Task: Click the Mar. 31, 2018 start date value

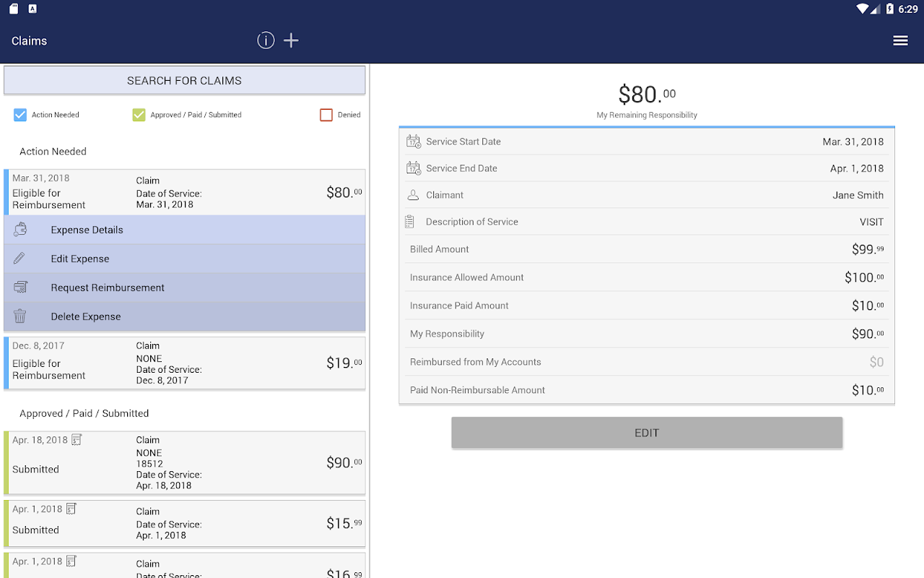Action: point(853,142)
